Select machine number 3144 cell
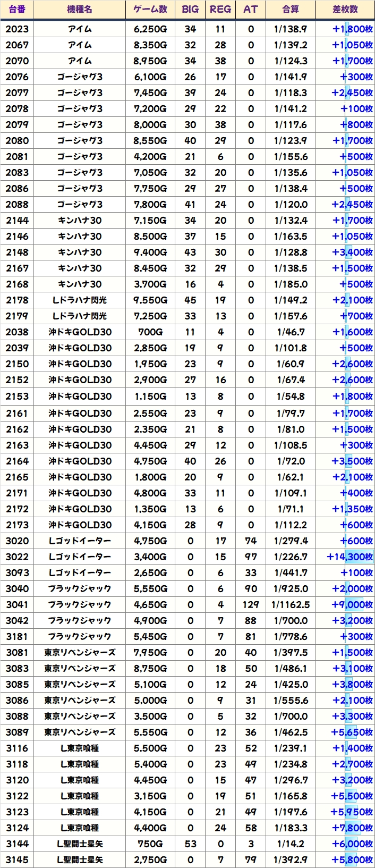Image resolution: width=375 pixels, height=868 pixels. (x=17, y=844)
